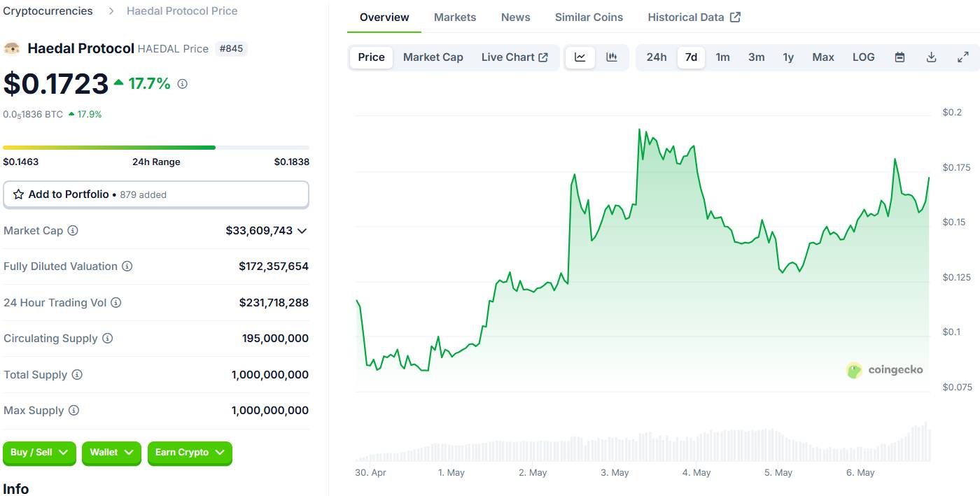Click Add to Portfolio button
Image resolution: width=980 pixels, height=496 pixels.
pyautogui.click(x=156, y=194)
